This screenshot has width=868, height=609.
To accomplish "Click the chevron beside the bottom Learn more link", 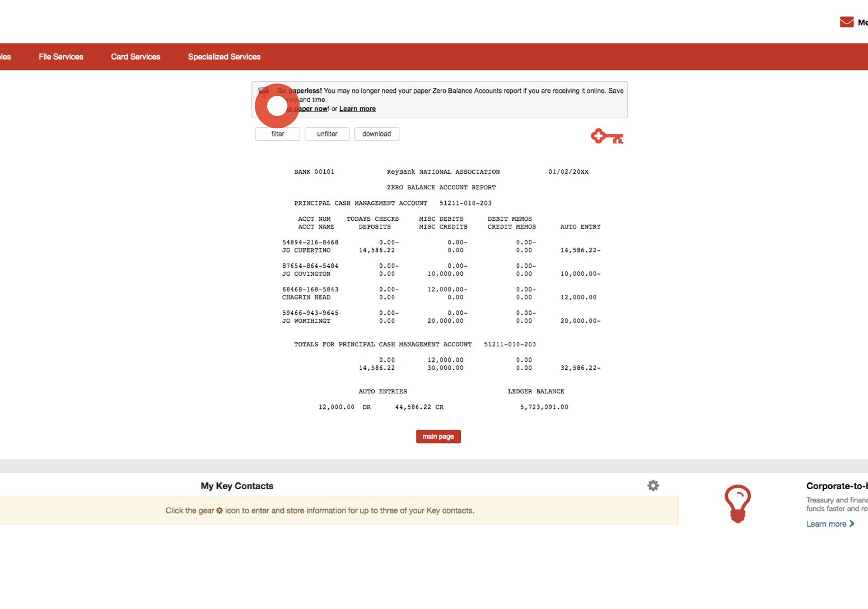I will (851, 524).
